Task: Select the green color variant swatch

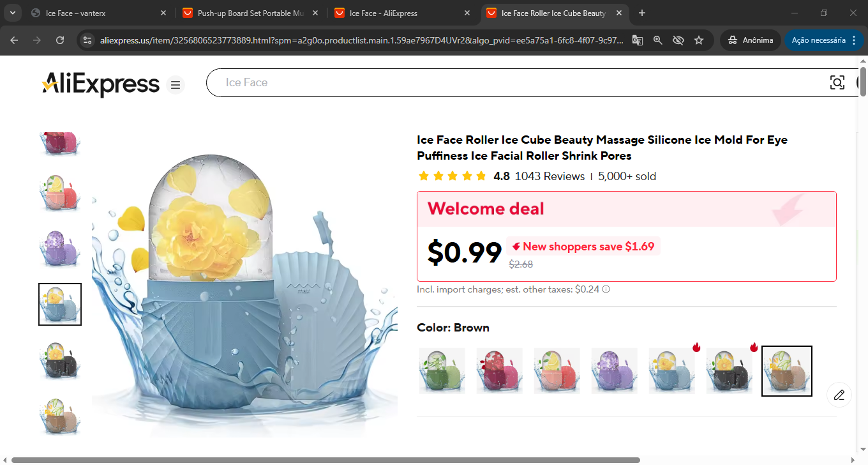Action: [442, 370]
